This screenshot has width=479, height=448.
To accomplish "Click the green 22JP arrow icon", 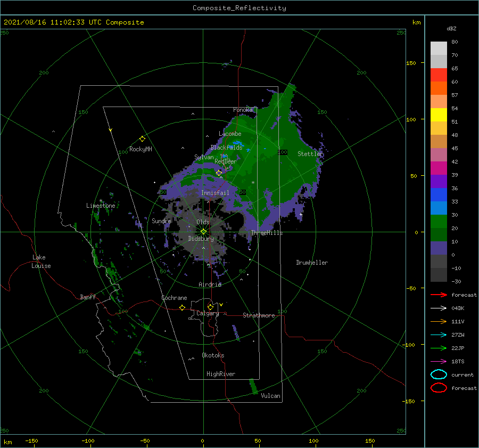I will tap(439, 348).
